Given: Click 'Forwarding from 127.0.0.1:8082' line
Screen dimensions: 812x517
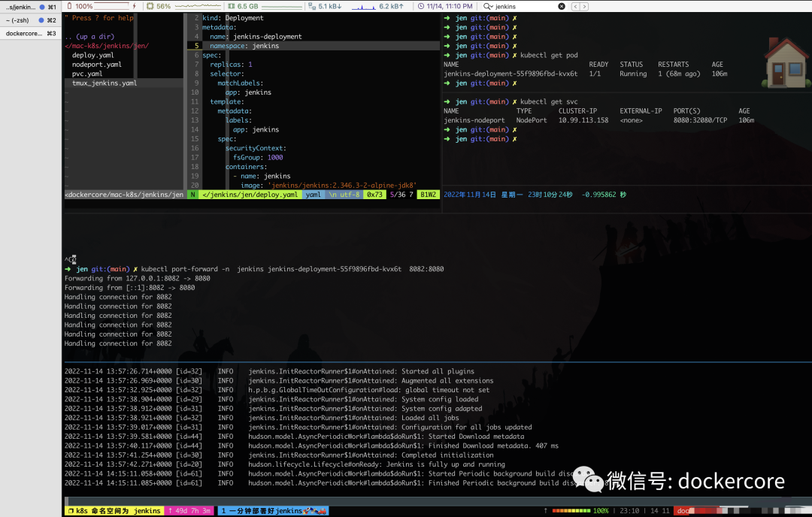Looking at the screenshot, I should (138, 279).
